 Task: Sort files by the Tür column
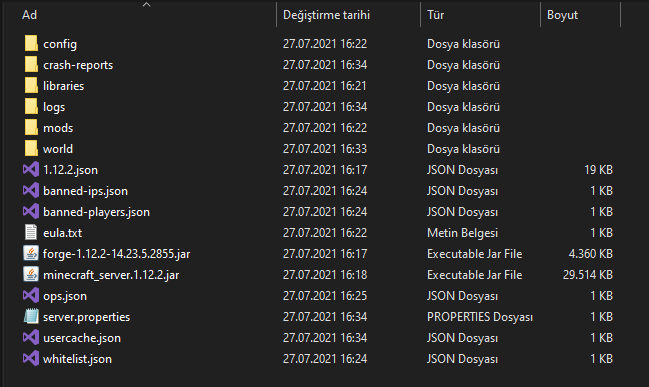pyautogui.click(x=481, y=15)
